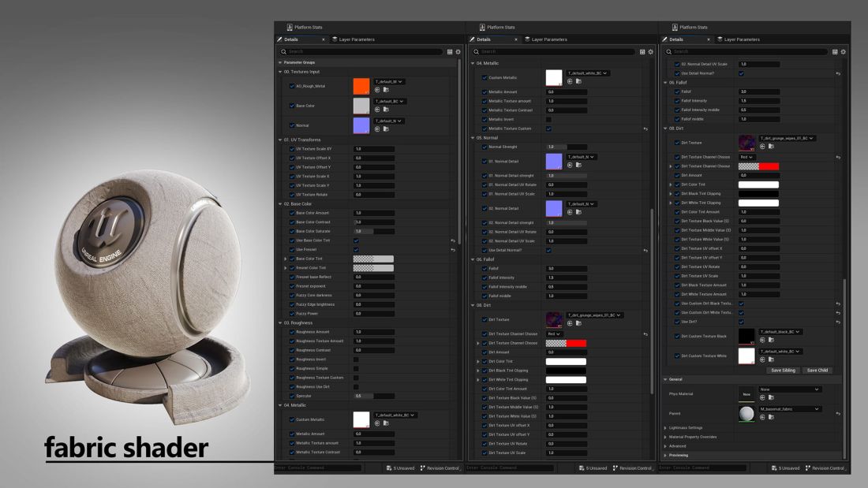Click browse-to-asset icon in the 02. Normal Detail row
The image size is (868, 488).
(x=578, y=212)
